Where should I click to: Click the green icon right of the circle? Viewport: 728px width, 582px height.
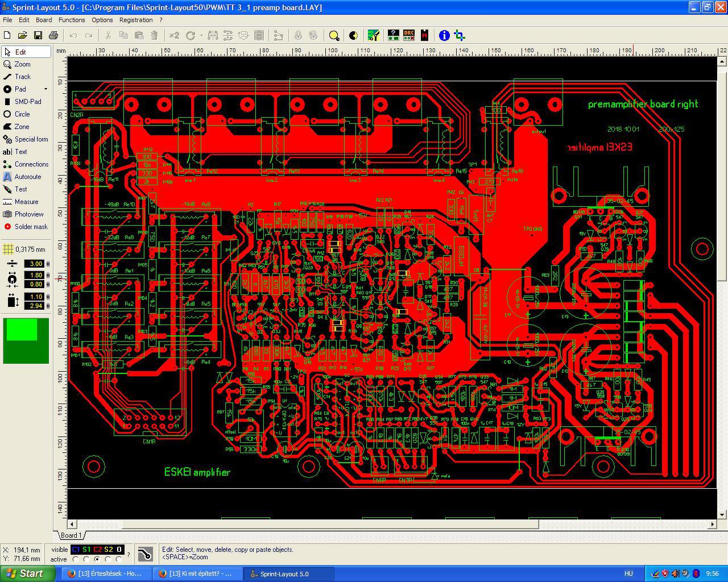point(373,35)
